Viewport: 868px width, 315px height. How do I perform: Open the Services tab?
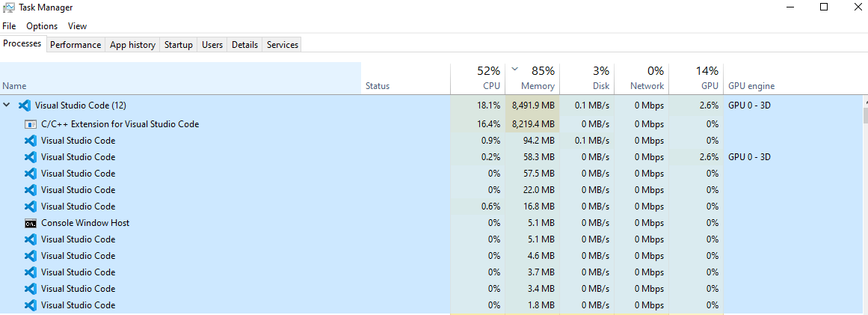(283, 45)
